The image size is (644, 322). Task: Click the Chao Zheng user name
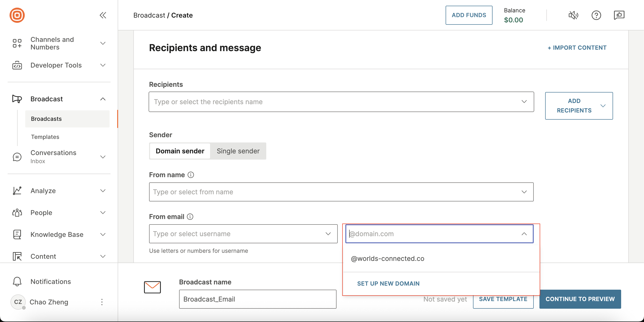pos(49,302)
